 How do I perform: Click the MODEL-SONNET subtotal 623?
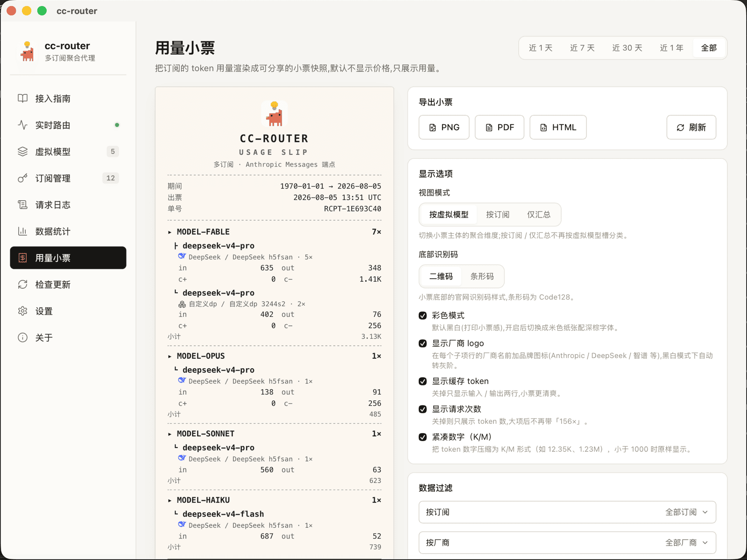coord(375,481)
